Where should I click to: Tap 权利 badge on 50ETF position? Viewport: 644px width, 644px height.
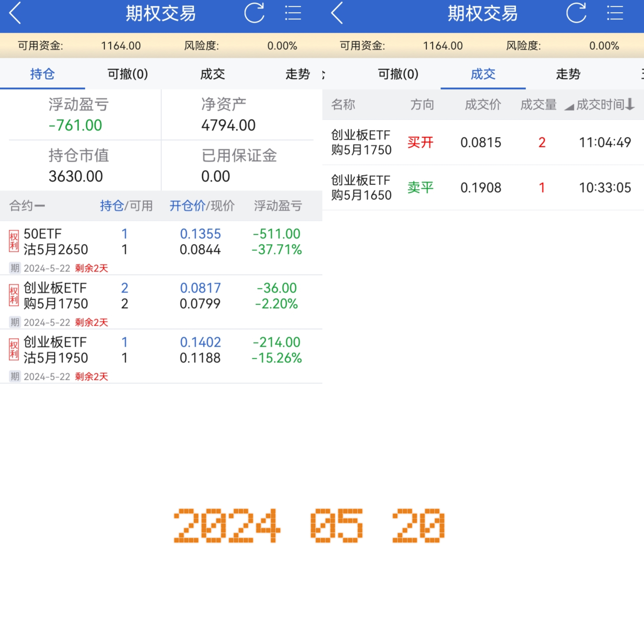tap(14, 241)
